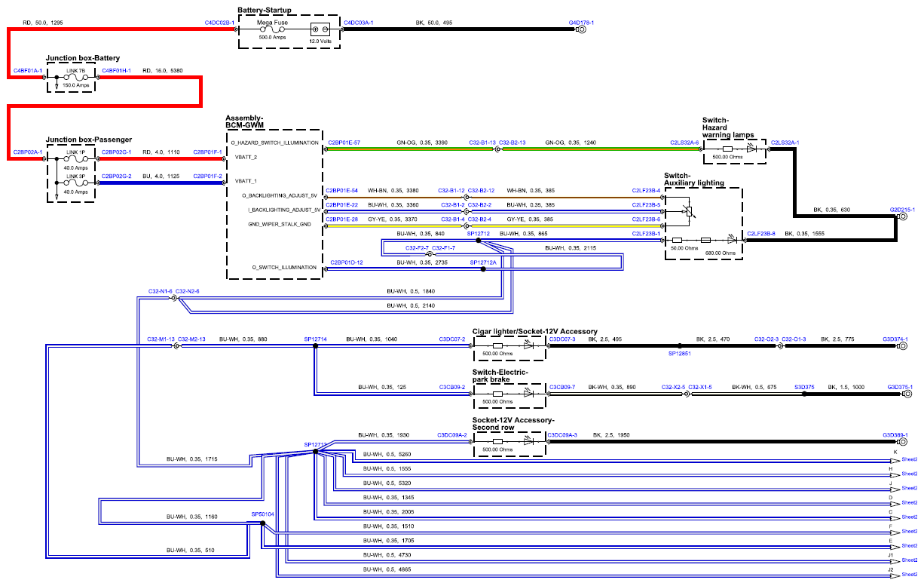Viewport: 924px width, 586px height.
Task: Follow connector link C2BP02A-1
Action: coord(29,152)
